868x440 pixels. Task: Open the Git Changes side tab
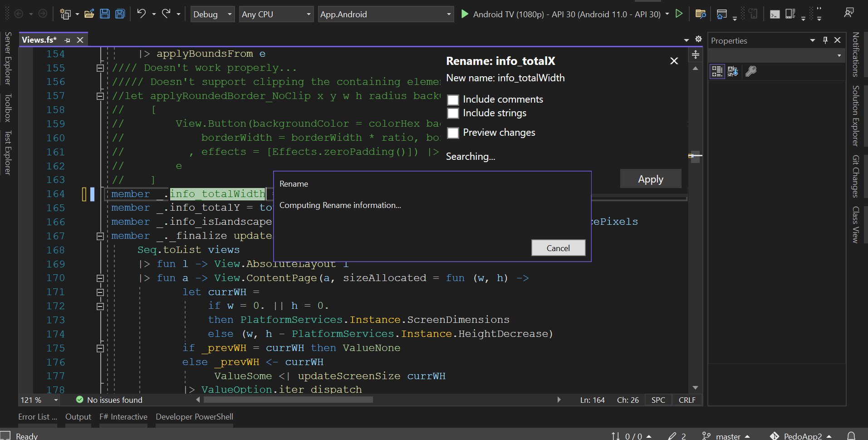pos(856,177)
